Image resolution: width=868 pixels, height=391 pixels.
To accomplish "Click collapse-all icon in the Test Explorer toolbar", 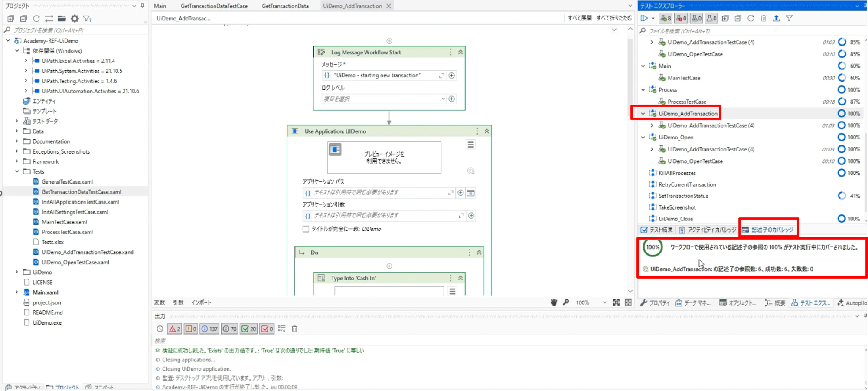I will pos(738,18).
